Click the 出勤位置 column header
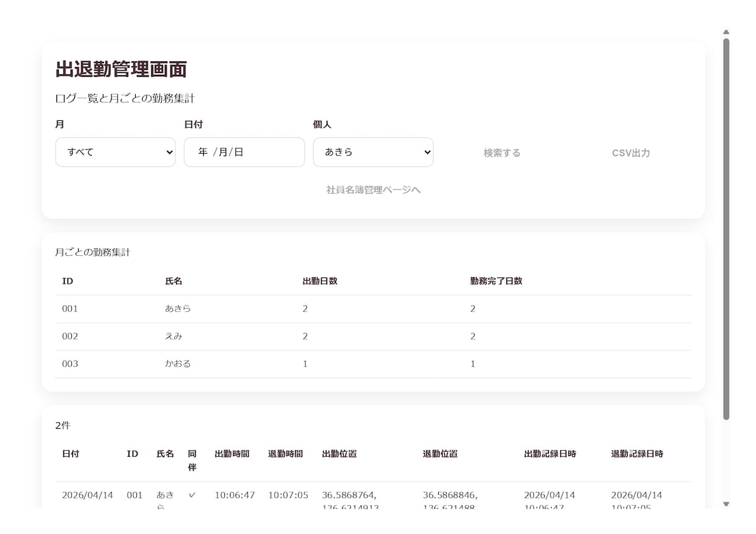This screenshot has width=756, height=534. pos(340,454)
